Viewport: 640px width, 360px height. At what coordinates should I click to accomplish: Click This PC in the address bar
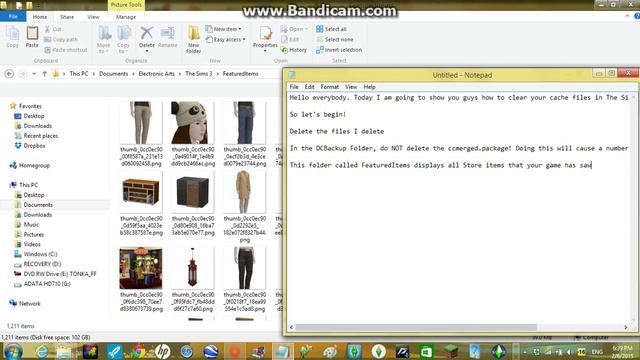[79, 74]
